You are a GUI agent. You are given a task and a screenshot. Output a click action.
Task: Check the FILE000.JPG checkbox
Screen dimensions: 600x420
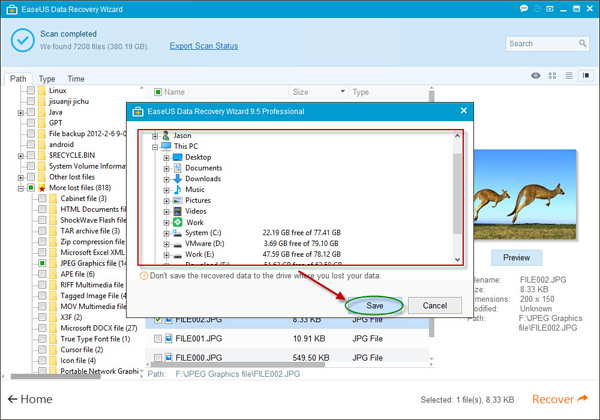pos(158,358)
